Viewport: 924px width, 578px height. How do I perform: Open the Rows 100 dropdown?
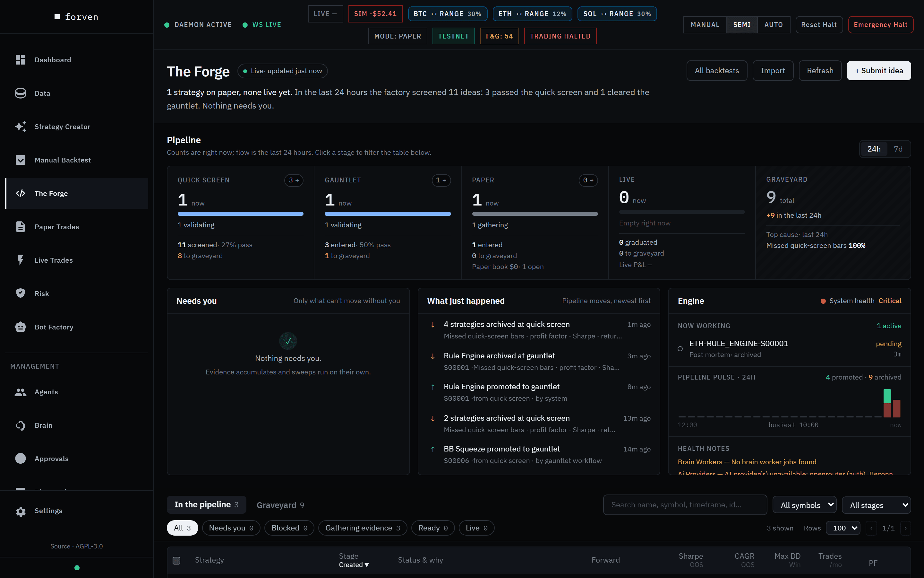(x=843, y=528)
